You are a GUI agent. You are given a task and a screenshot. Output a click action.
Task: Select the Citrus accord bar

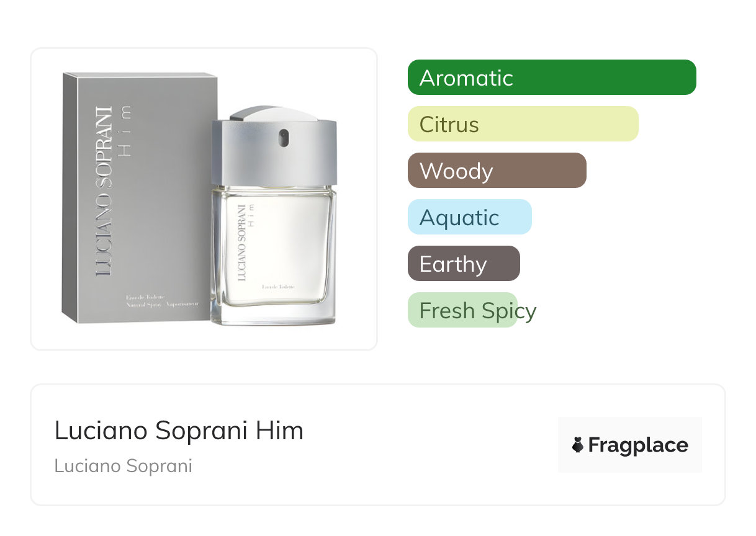[523, 124]
